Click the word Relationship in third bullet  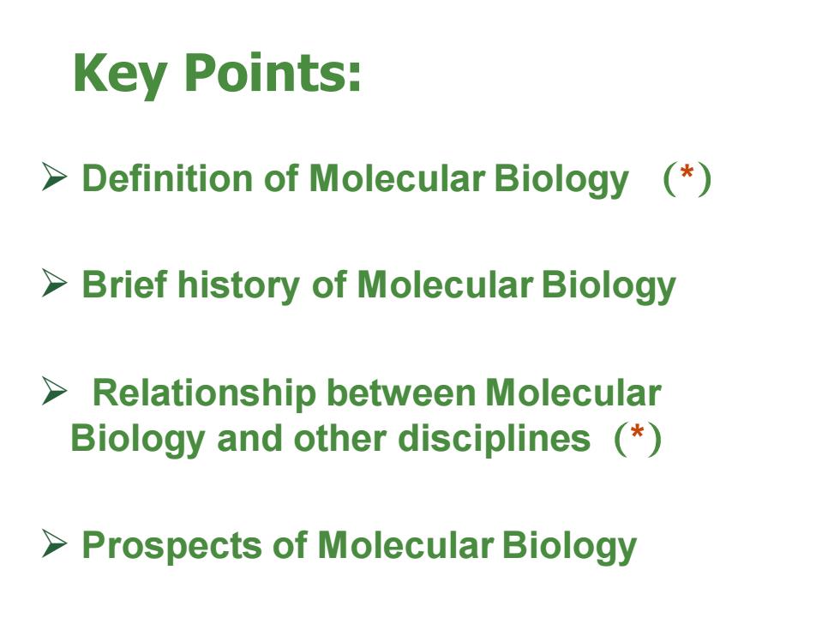coord(204,395)
